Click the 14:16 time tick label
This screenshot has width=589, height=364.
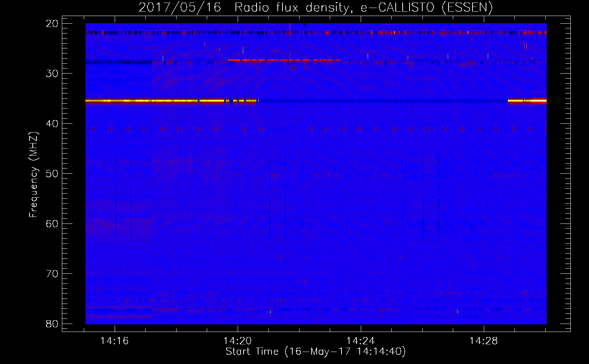tap(115, 341)
